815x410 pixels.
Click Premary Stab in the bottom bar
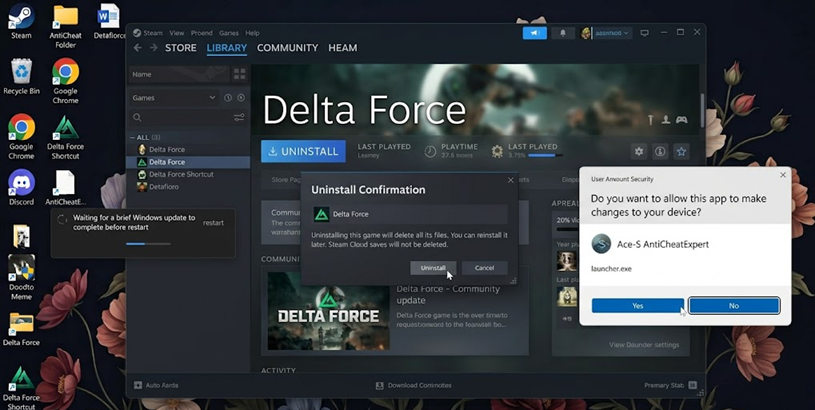pos(664,386)
